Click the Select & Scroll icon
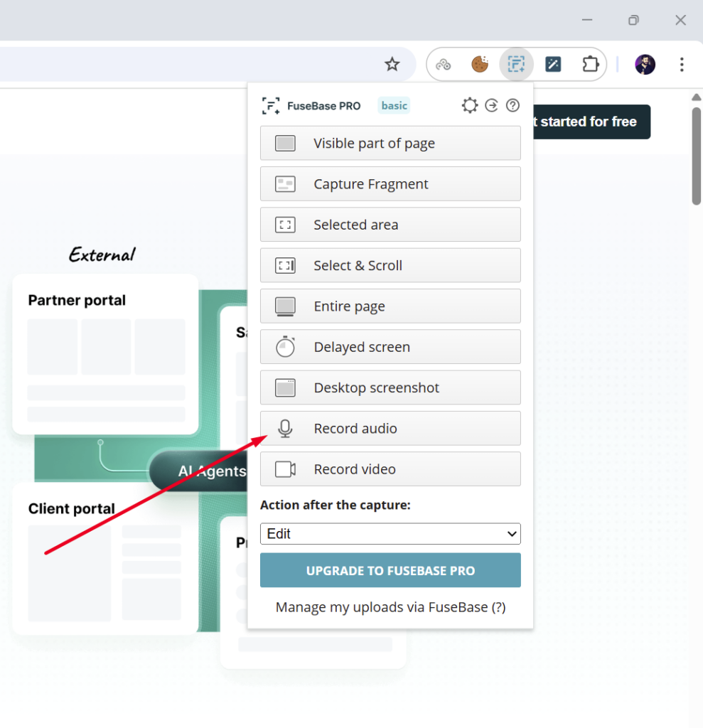This screenshot has width=703, height=728. pos(285,266)
